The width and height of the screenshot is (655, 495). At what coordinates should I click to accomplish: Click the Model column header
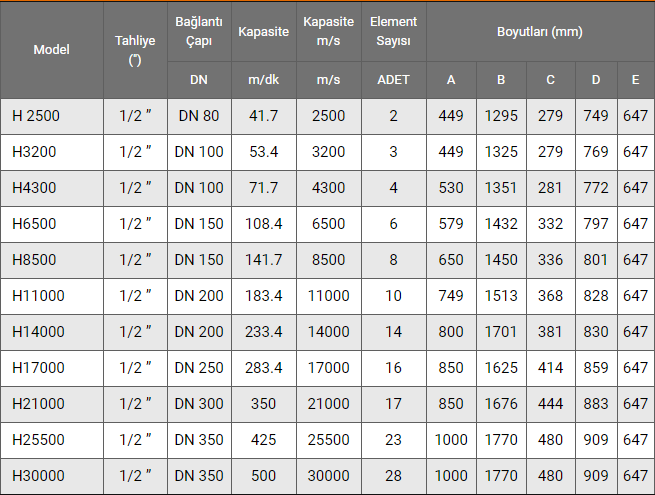[52, 50]
